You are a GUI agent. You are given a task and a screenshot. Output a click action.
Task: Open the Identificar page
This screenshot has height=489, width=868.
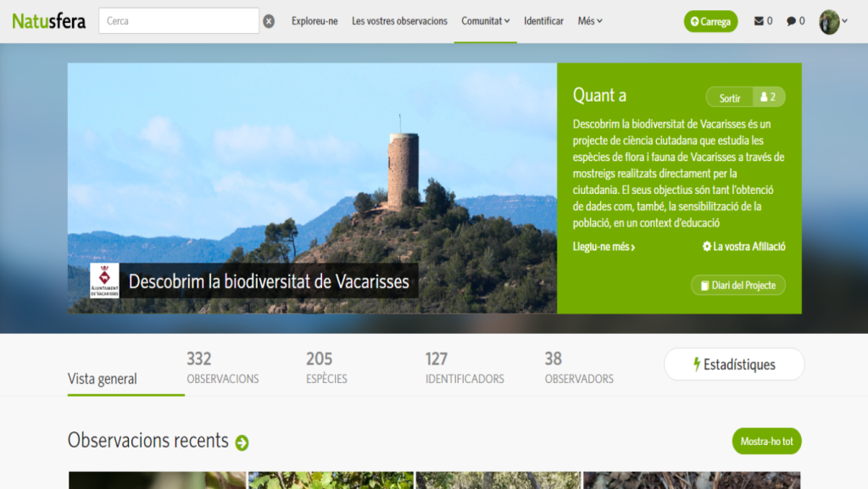(x=543, y=21)
